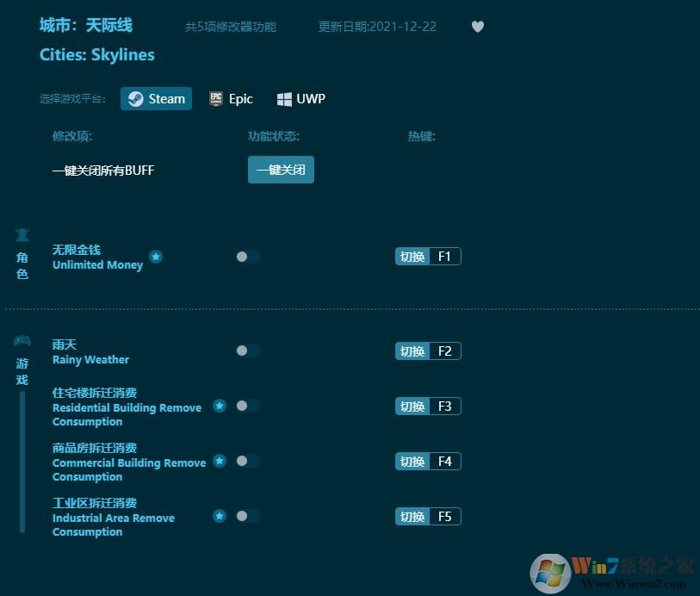Click the star beside Industrial Area Remove Consumption
This screenshot has height=596, width=700.
[220, 514]
